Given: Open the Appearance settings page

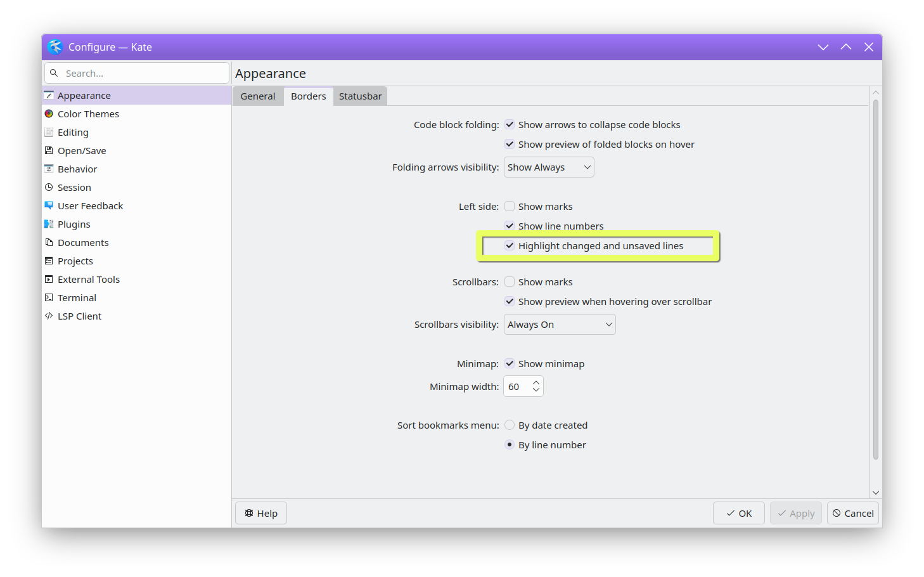Looking at the screenshot, I should click(137, 95).
